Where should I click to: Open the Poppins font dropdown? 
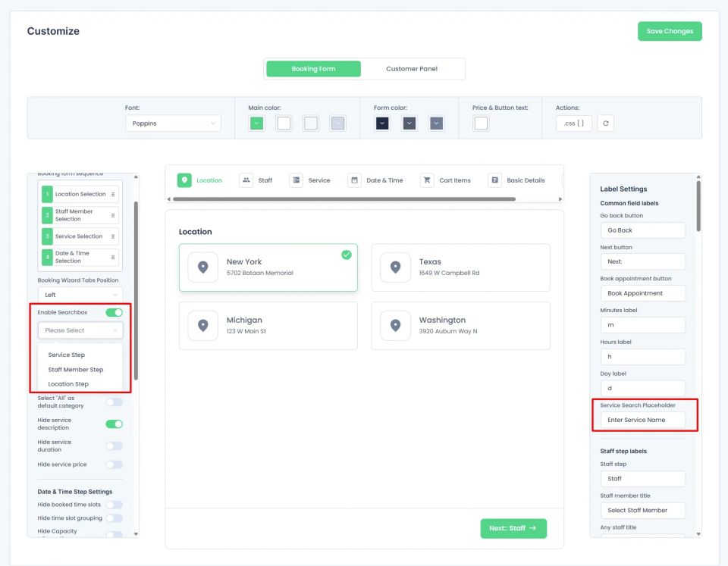click(x=173, y=124)
